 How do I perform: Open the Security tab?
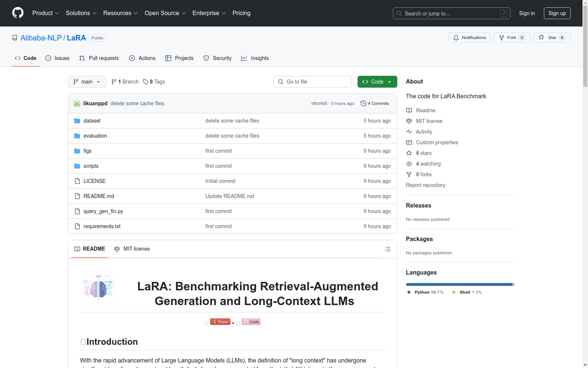218,58
